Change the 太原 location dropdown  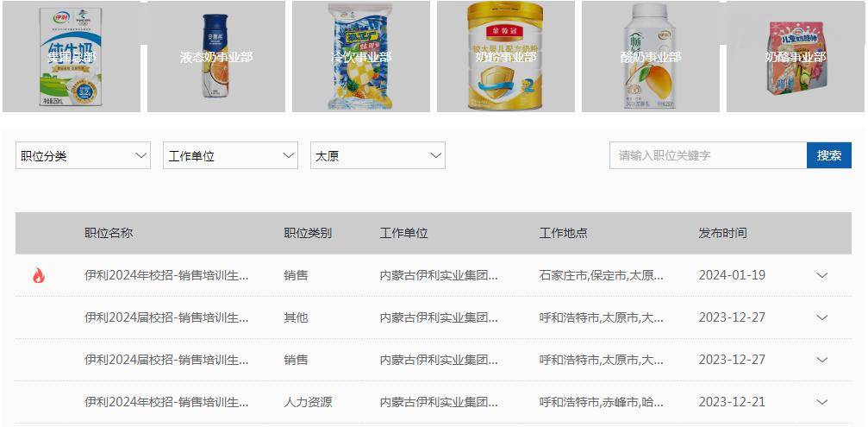click(x=378, y=155)
